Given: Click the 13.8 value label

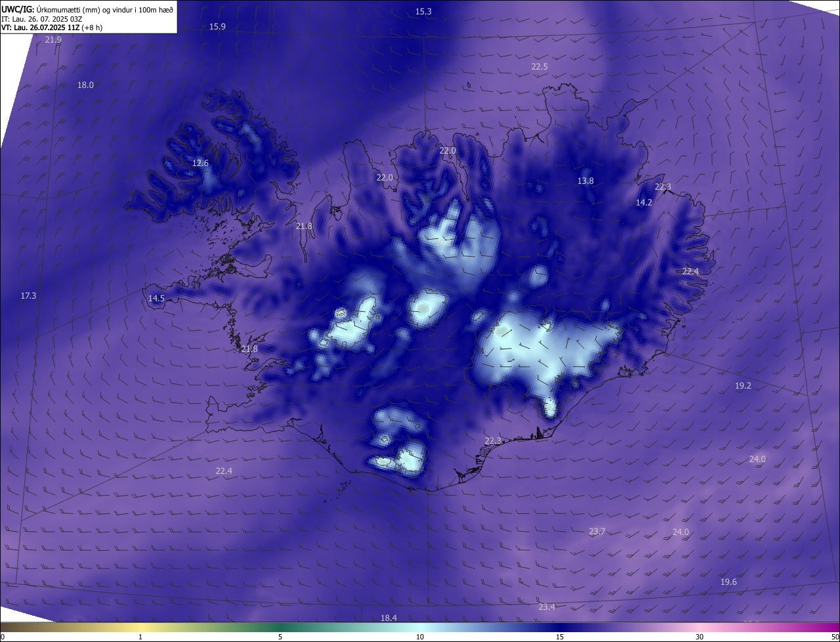Looking at the screenshot, I should 585,181.
